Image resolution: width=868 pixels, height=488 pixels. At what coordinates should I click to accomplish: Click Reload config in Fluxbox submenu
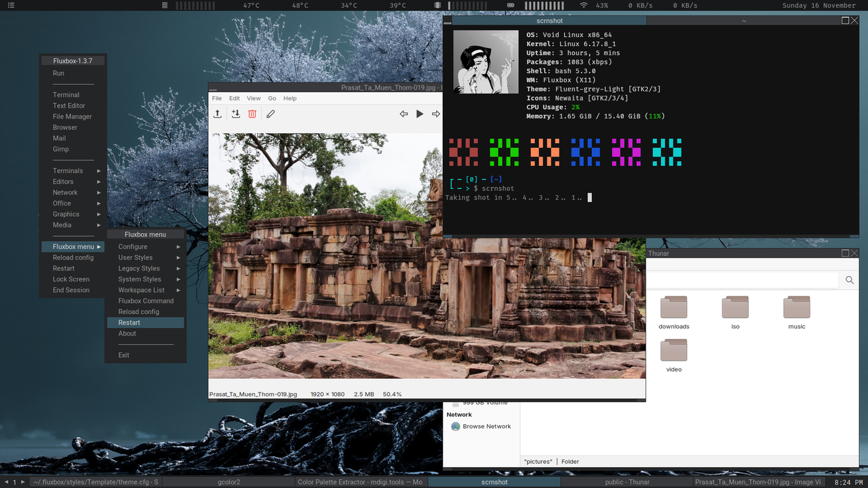tap(146, 312)
